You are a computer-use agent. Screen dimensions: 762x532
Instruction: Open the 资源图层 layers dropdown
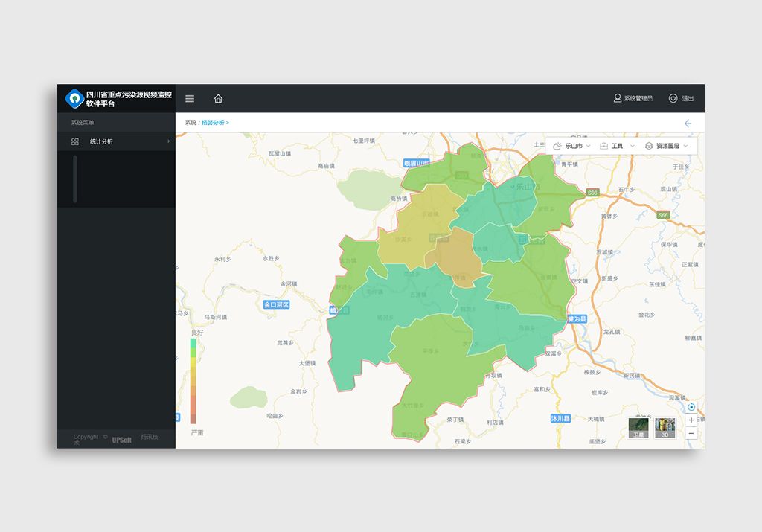pos(667,146)
